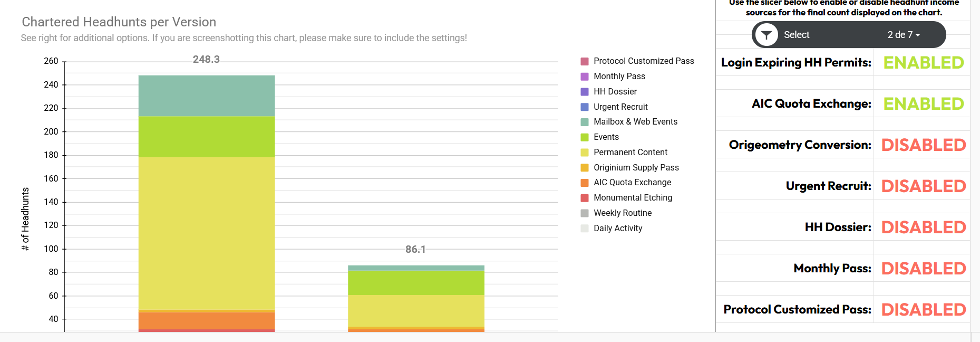Click the 'Permanent Content' legend text
The height and width of the screenshot is (342, 980).
630,153
